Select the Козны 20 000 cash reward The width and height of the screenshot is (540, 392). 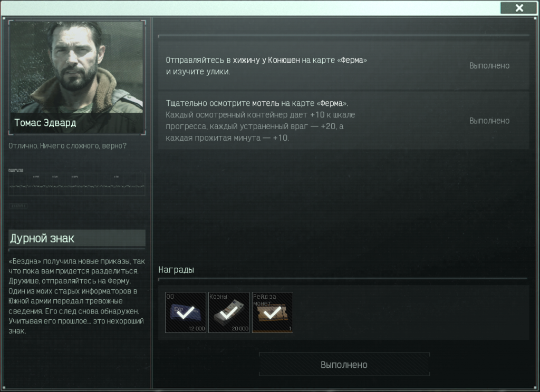pos(229,312)
